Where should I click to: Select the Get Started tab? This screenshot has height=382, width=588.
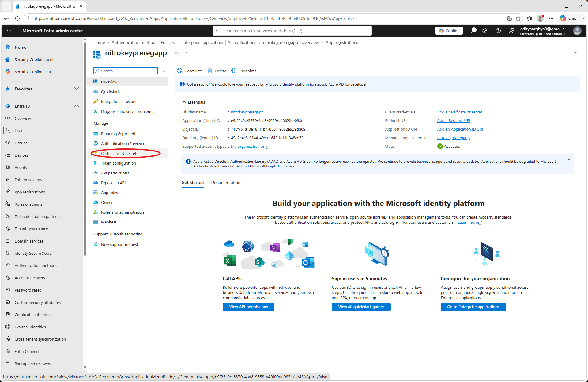(x=193, y=182)
